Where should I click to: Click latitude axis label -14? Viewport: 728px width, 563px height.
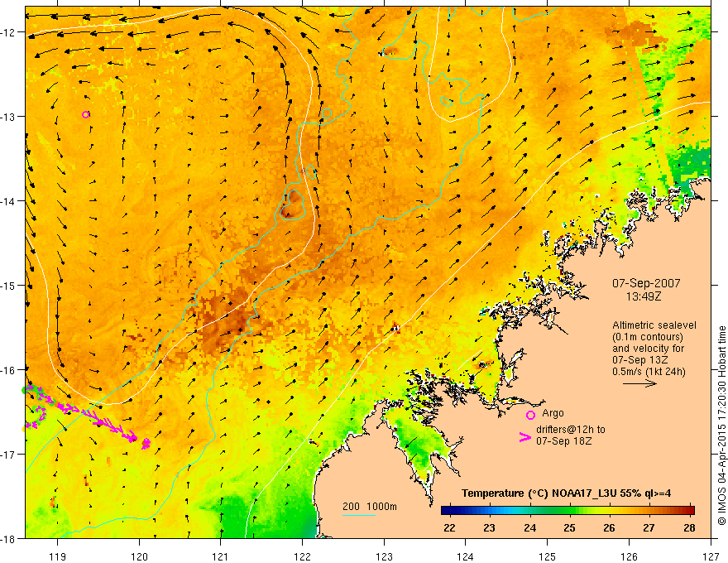9,200
